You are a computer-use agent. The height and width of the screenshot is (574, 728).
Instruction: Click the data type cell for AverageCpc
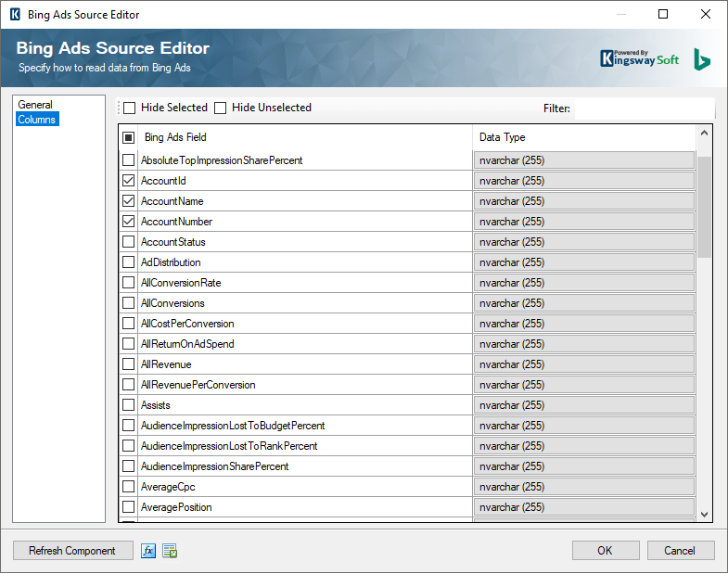tap(584, 487)
